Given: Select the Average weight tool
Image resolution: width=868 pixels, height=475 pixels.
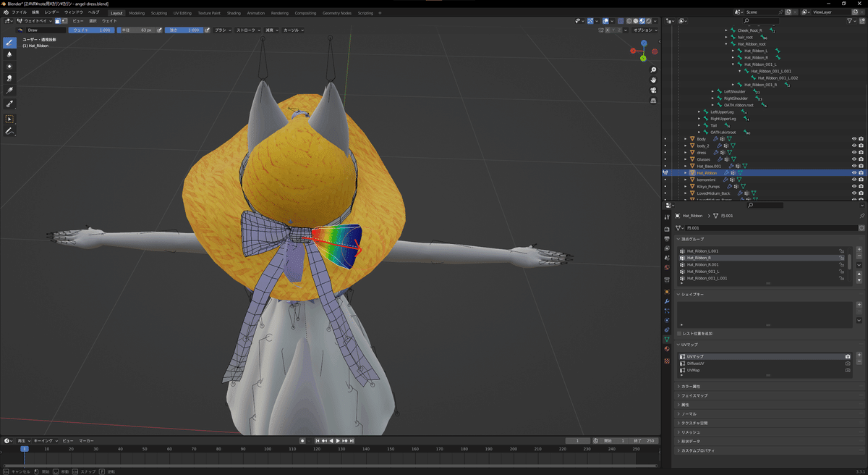Looking at the screenshot, I should [9, 66].
